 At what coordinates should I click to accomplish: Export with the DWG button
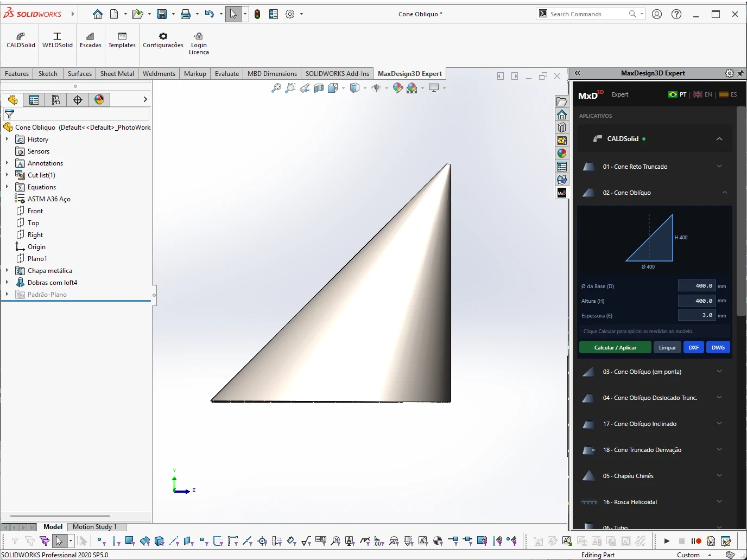(x=718, y=347)
